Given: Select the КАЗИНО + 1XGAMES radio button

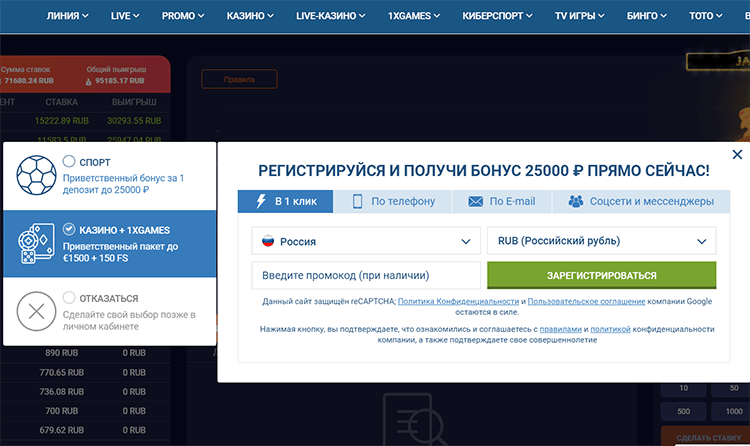Looking at the screenshot, I should 69,229.
